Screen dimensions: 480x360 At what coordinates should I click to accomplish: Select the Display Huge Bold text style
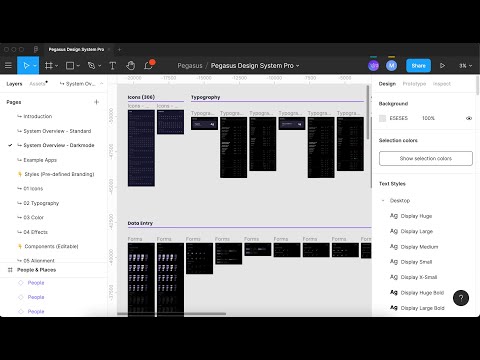pos(422,293)
